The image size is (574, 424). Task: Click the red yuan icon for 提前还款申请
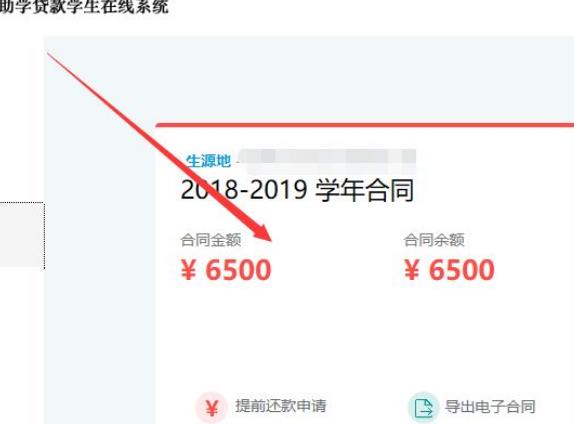(x=211, y=407)
